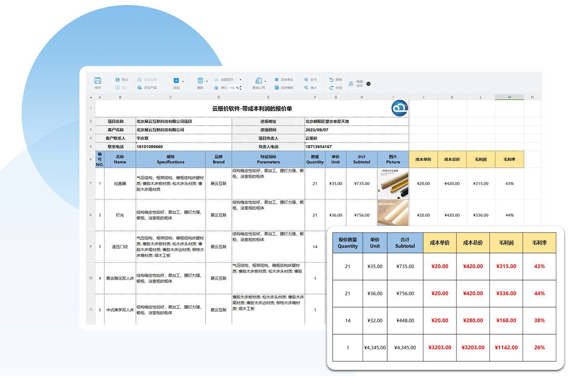Click the 灯光 row product picture thumbnail
Image resolution: width=588 pixels, height=376 pixels.
tap(393, 213)
